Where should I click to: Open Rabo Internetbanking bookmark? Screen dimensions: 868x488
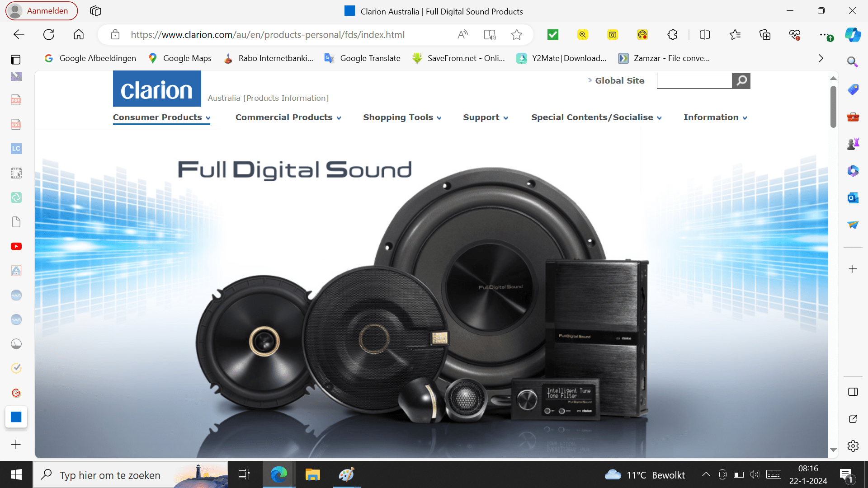269,58
